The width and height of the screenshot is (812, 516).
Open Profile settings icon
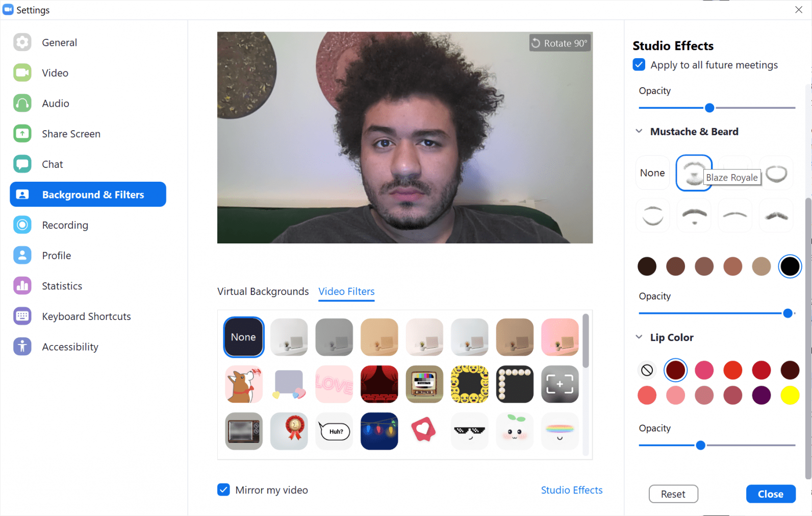(x=22, y=255)
